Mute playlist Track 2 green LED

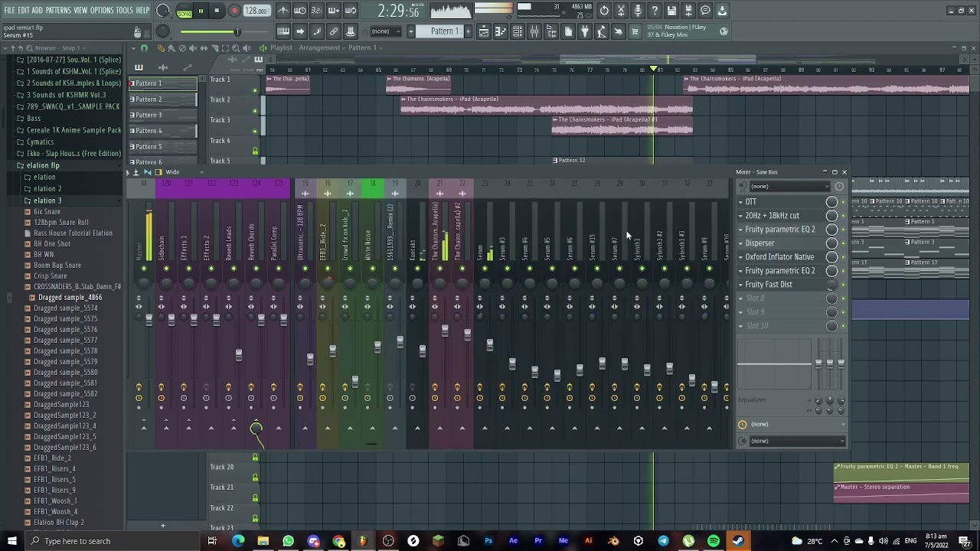coord(255,111)
